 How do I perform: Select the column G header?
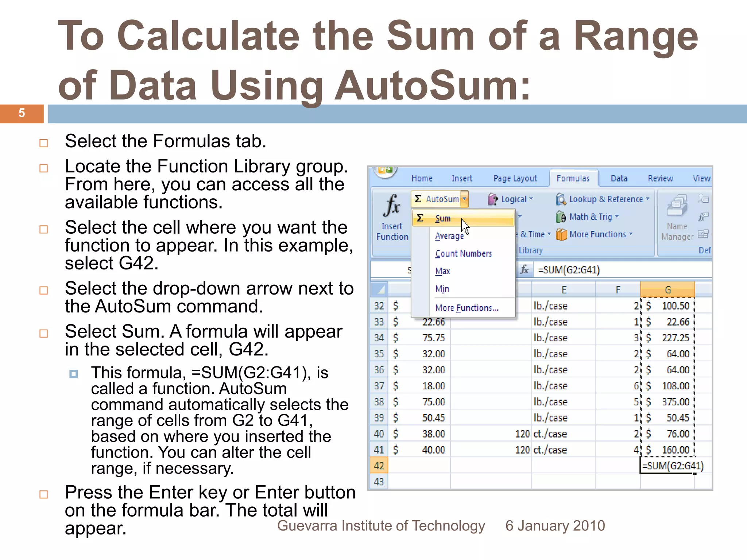coord(667,290)
